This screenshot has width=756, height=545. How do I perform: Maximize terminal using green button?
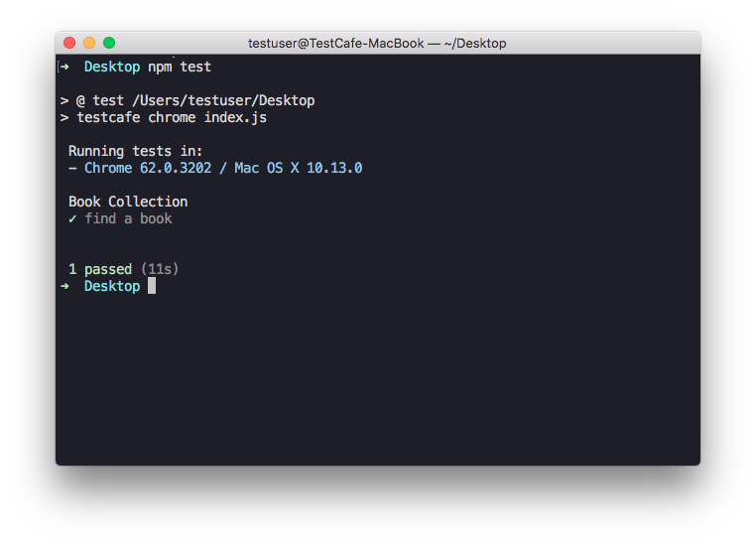pos(109,43)
